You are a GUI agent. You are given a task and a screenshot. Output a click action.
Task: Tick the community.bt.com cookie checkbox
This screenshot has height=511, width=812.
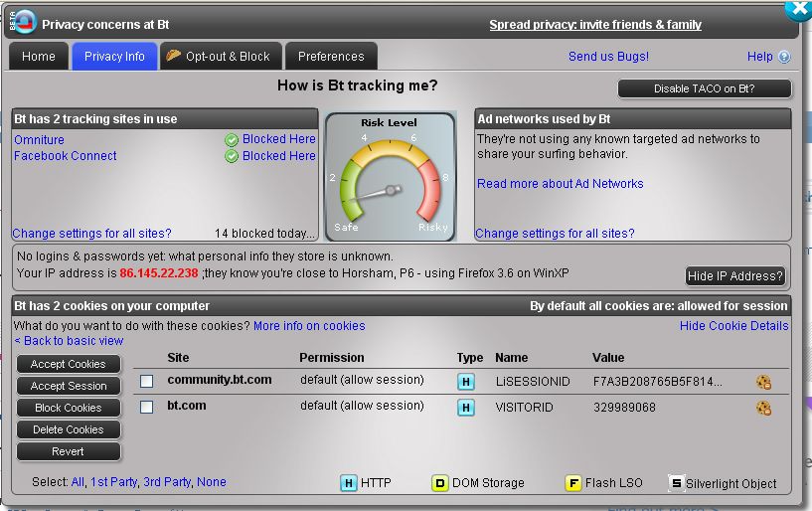tap(147, 381)
